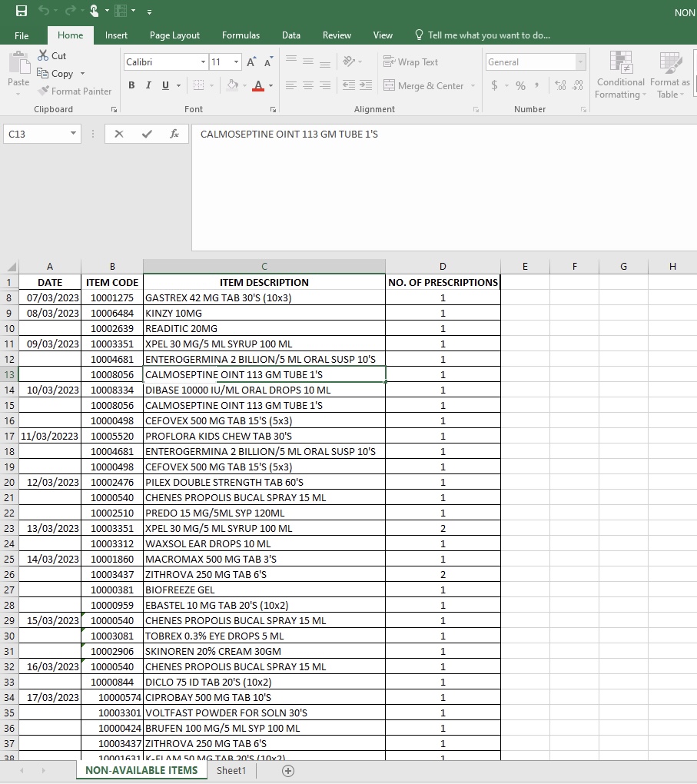Click the Orientation text rotate icon
This screenshot has width=697, height=784.
tap(349, 61)
